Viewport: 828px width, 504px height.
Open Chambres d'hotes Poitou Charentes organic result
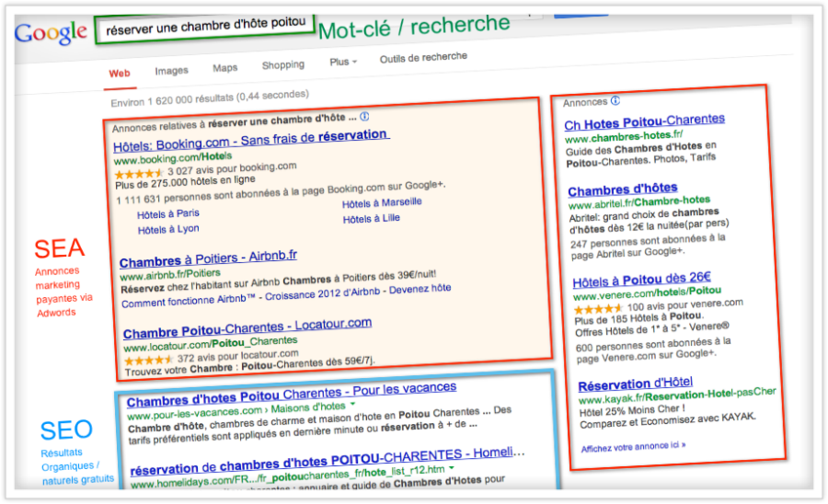tap(292, 395)
